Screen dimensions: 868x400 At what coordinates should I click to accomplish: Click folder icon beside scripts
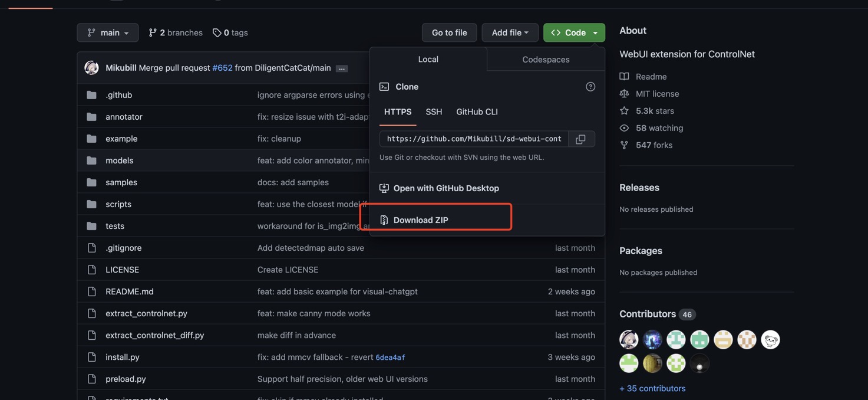[x=91, y=204]
